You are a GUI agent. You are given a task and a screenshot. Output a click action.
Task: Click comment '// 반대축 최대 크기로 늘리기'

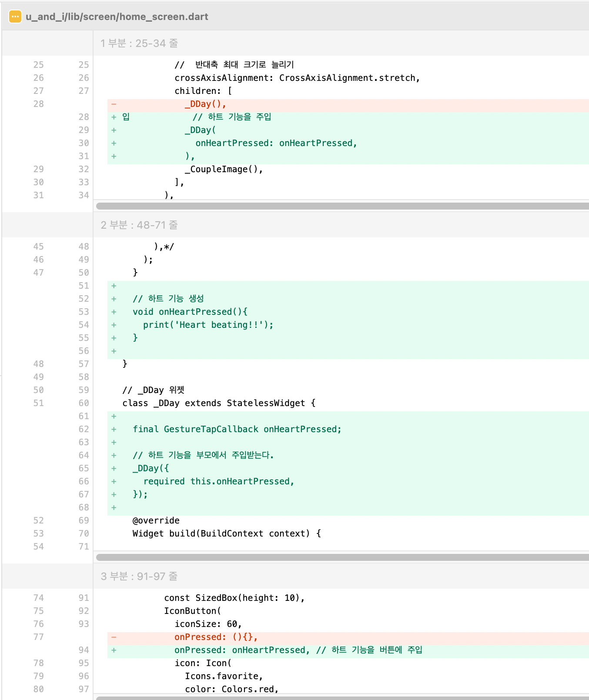click(x=234, y=65)
